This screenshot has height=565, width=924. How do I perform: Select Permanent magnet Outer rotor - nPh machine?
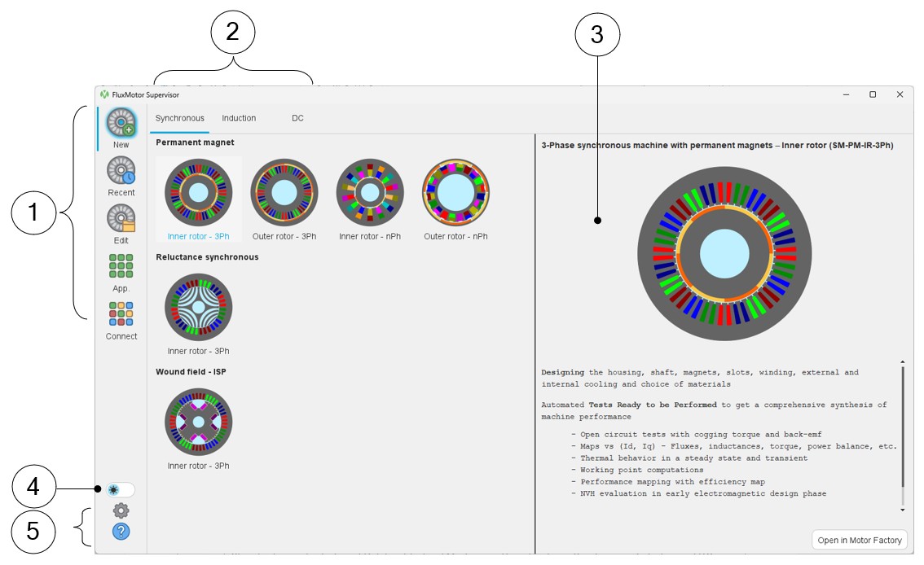(x=455, y=199)
